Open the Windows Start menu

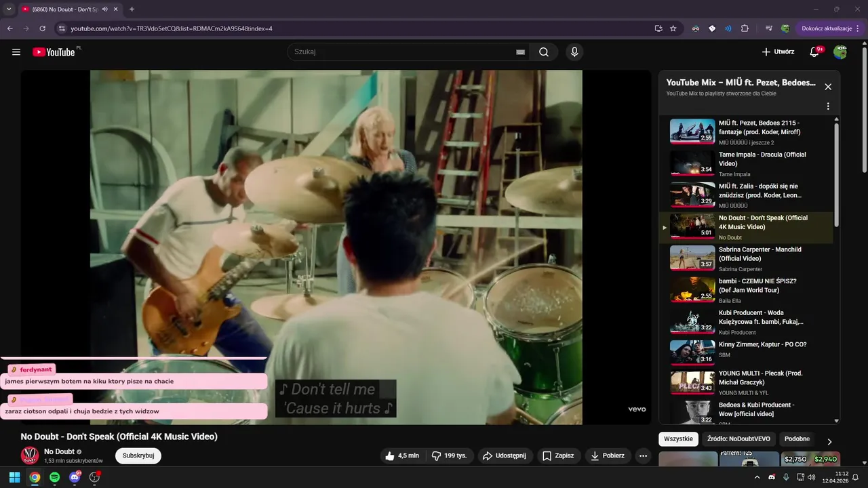[x=14, y=477]
